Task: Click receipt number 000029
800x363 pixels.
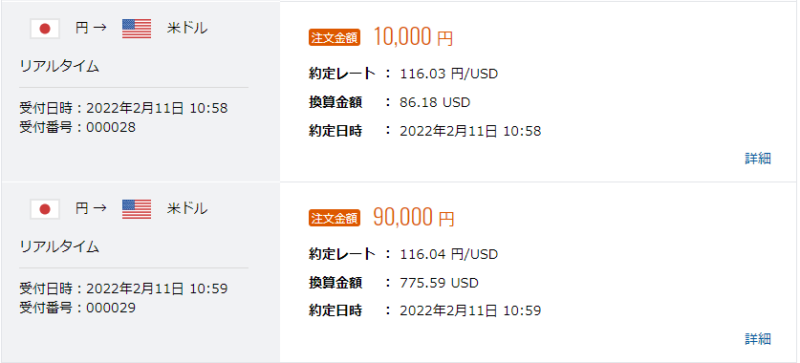Action: [x=111, y=308]
